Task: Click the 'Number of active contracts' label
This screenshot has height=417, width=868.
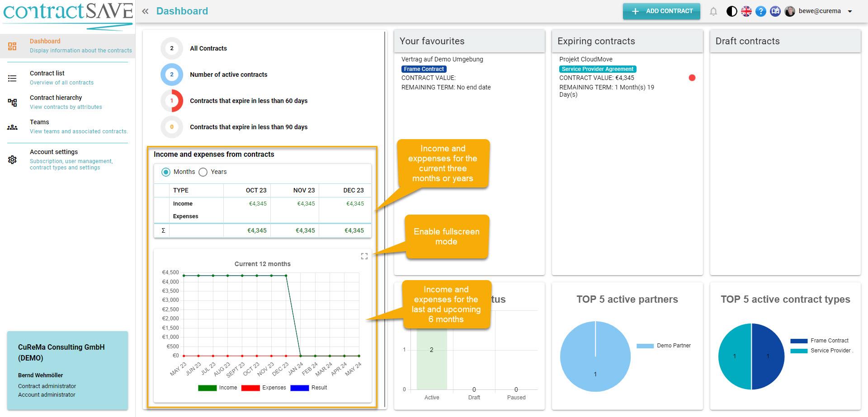Action: click(228, 75)
